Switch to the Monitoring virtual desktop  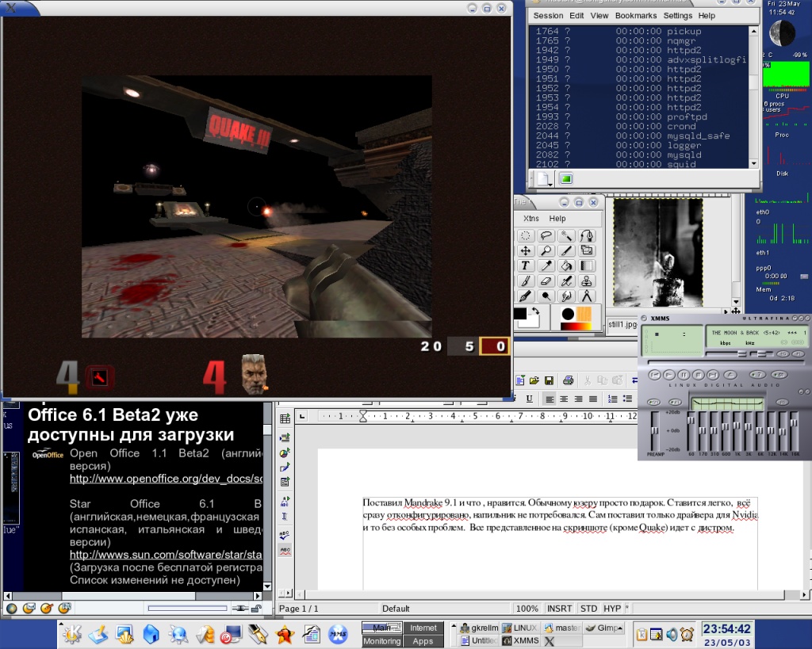382,641
